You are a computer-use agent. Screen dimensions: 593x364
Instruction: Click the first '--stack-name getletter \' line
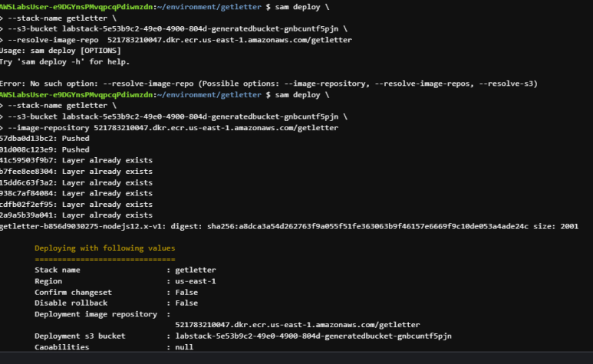pyautogui.click(x=58, y=18)
